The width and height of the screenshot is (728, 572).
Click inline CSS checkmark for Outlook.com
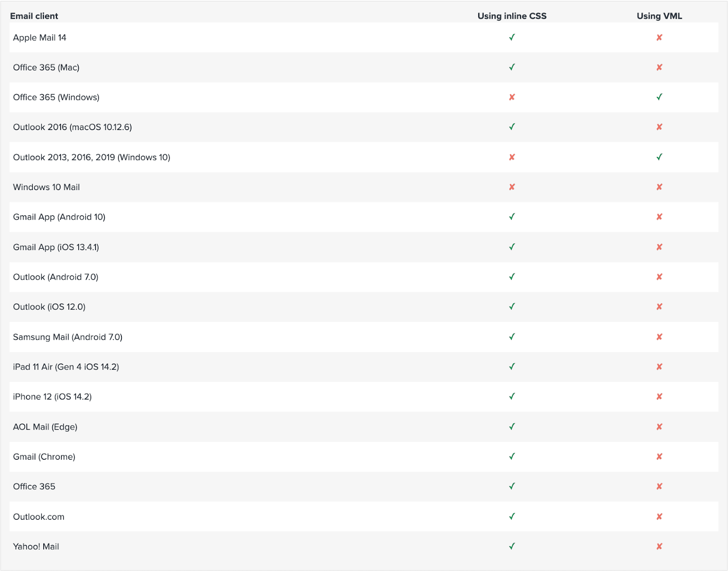coord(512,517)
